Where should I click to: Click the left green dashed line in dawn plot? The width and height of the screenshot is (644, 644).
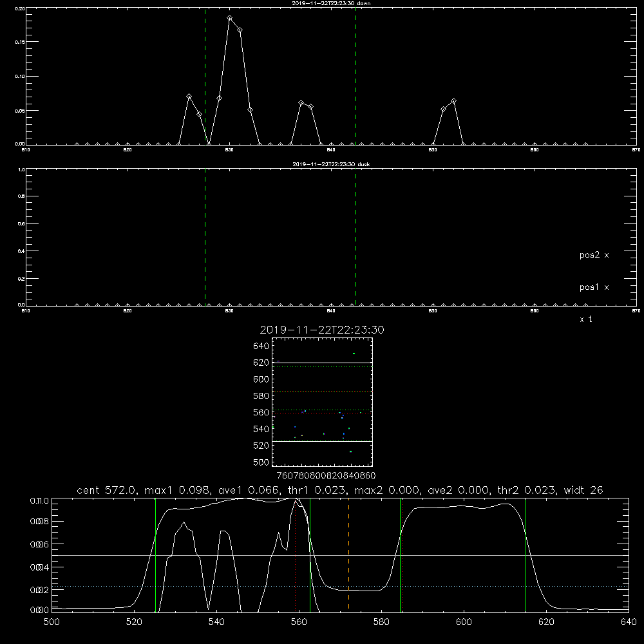coord(205,76)
